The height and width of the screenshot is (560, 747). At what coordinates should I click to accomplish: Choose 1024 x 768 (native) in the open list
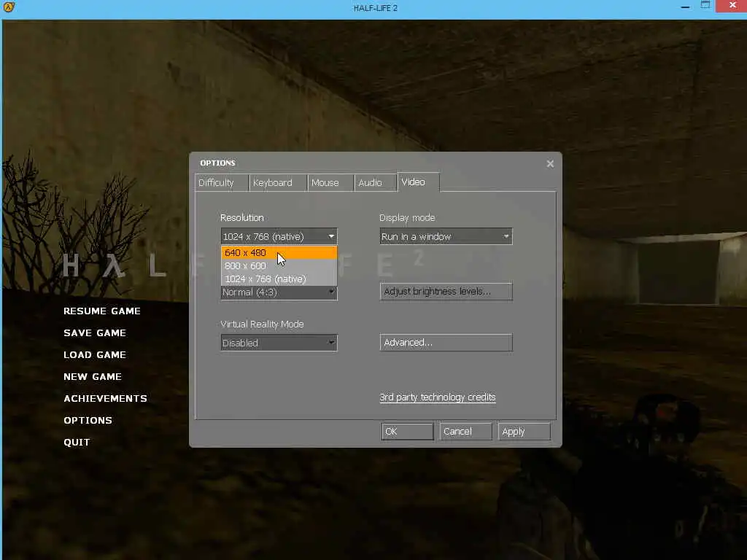279,279
